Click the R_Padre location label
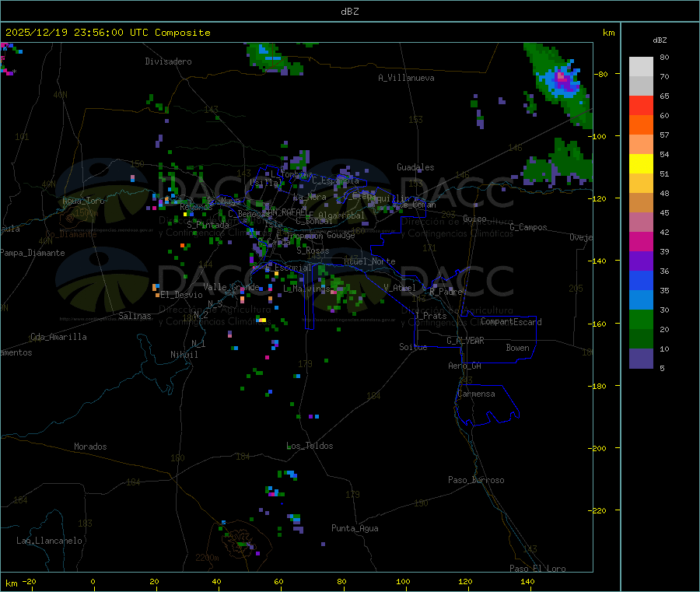This screenshot has height=592, width=700. click(446, 292)
